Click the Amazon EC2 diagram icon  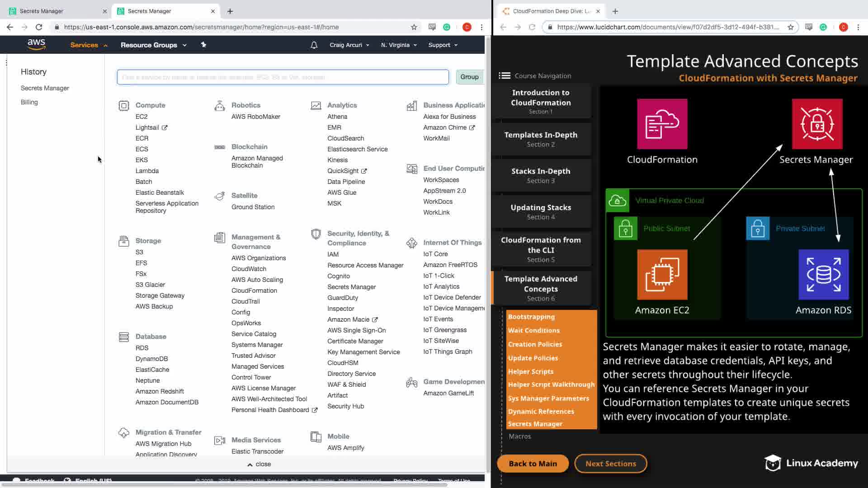662,275
